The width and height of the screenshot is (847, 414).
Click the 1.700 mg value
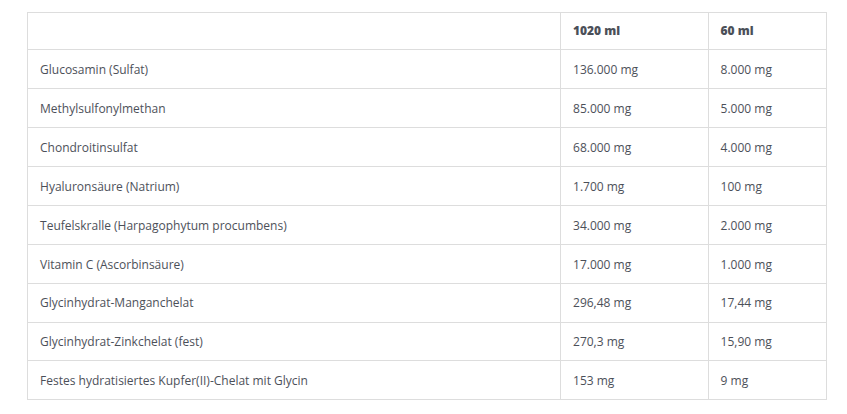click(598, 187)
